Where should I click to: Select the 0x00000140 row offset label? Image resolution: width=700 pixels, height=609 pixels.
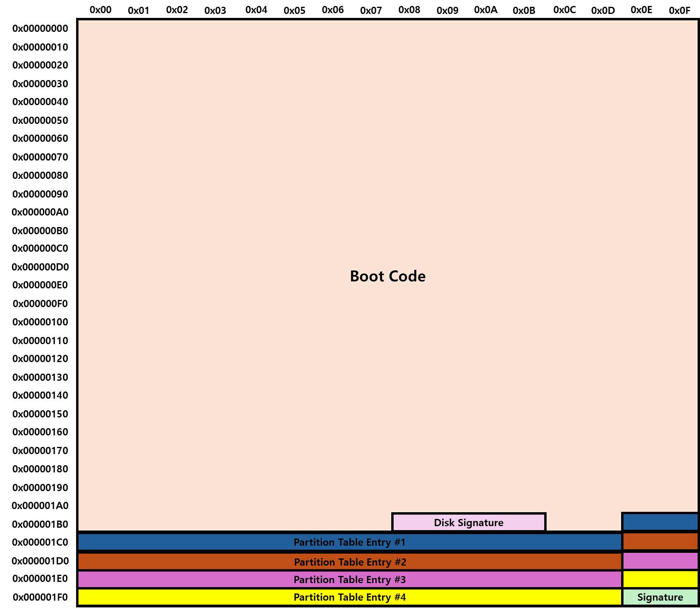40,396
